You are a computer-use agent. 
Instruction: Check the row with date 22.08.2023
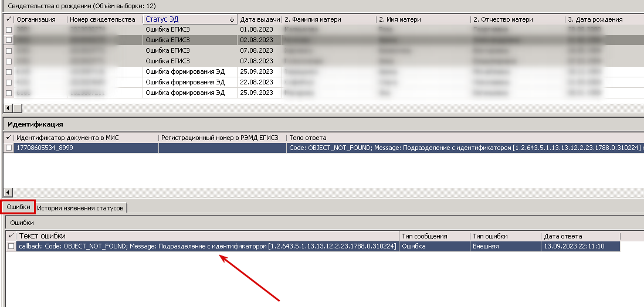(x=9, y=82)
